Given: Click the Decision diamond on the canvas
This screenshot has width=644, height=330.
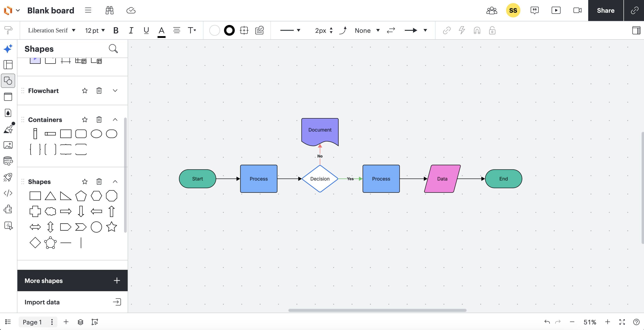Looking at the screenshot, I should click(x=320, y=179).
